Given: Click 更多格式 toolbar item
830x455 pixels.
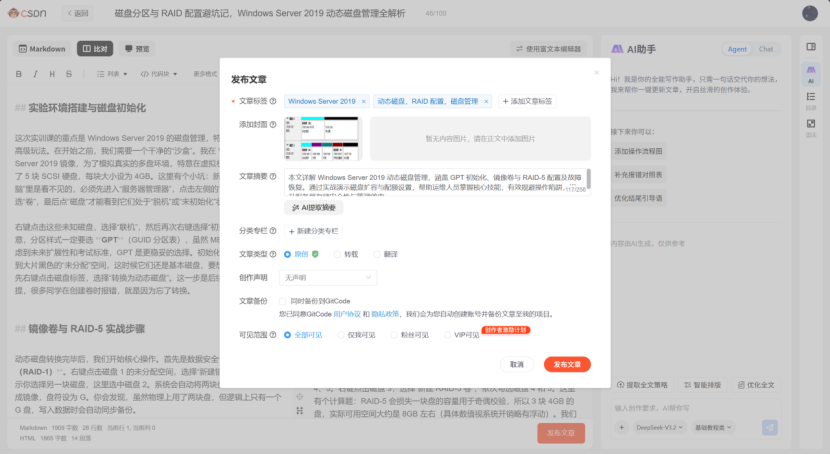Looking at the screenshot, I should point(205,74).
